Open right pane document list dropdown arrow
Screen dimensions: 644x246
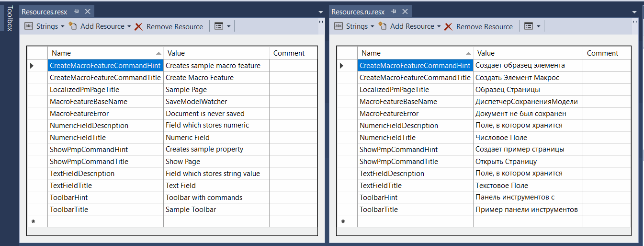tap(634, 12)
